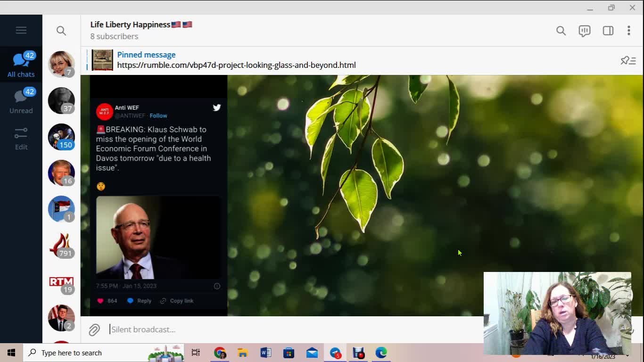Open the three-dot channel options menu

click(x=628, y=31)
